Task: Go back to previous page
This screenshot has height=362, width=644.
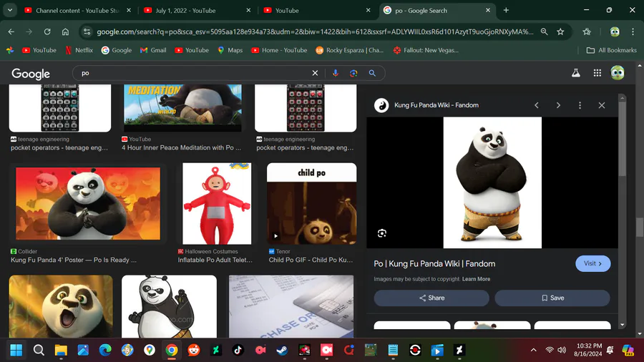Action: 11,31
